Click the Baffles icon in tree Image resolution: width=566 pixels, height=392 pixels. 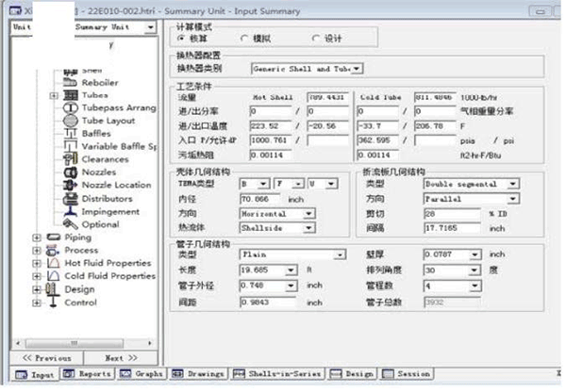point(70,134)
